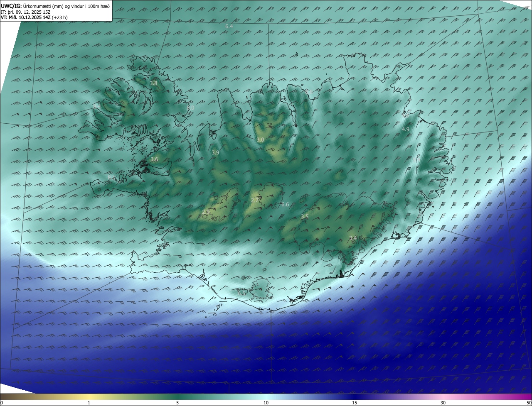Click the 2.9 value on the map
Viewport: 532px width, 406px height.
pos(205,212)
